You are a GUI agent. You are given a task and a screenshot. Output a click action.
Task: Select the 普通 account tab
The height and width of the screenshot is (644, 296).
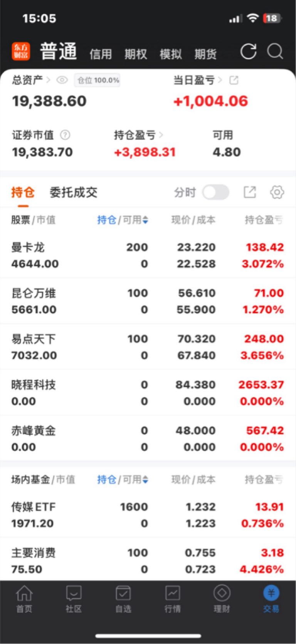[59, 52]
